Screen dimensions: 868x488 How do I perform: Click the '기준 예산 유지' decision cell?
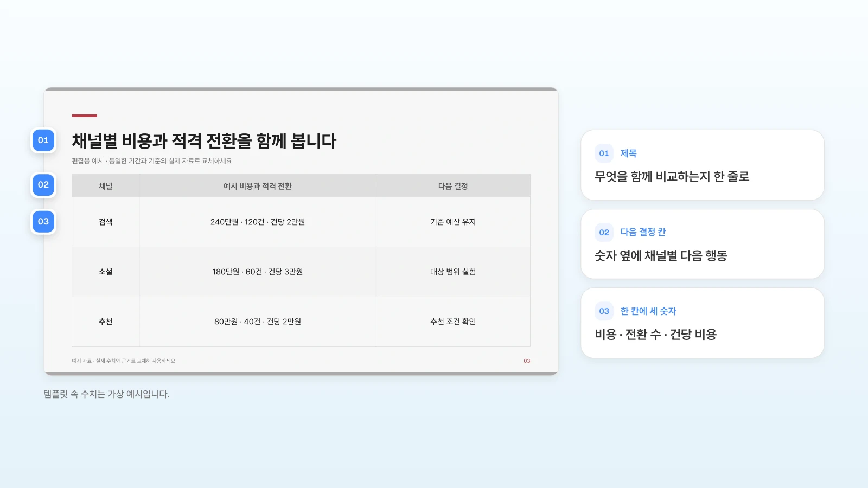pos(453,222)
